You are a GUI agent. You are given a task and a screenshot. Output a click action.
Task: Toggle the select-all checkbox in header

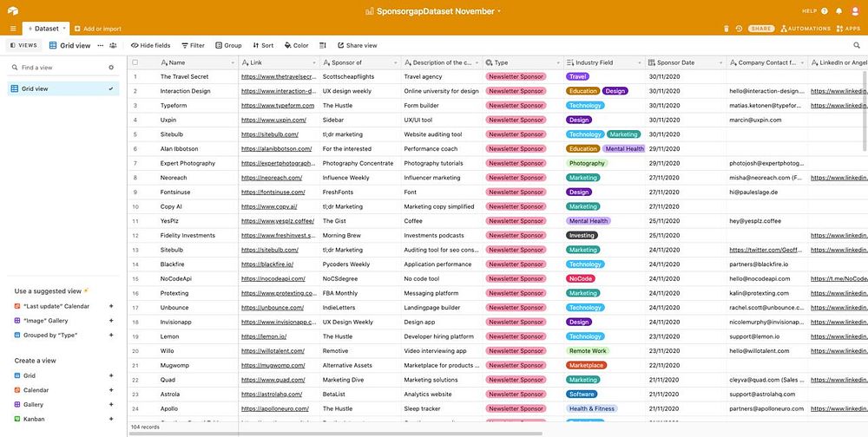point(135,62)
